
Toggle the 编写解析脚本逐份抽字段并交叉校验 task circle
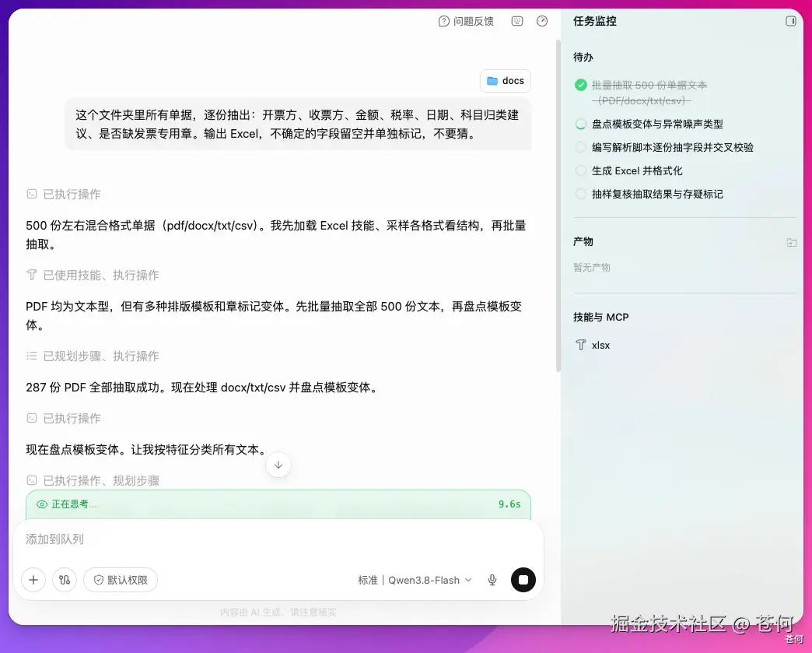[x=581, y=147]
